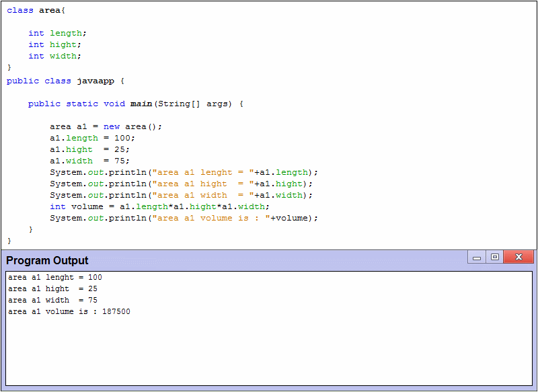Click the 'int hight;' declaration line

54,44
